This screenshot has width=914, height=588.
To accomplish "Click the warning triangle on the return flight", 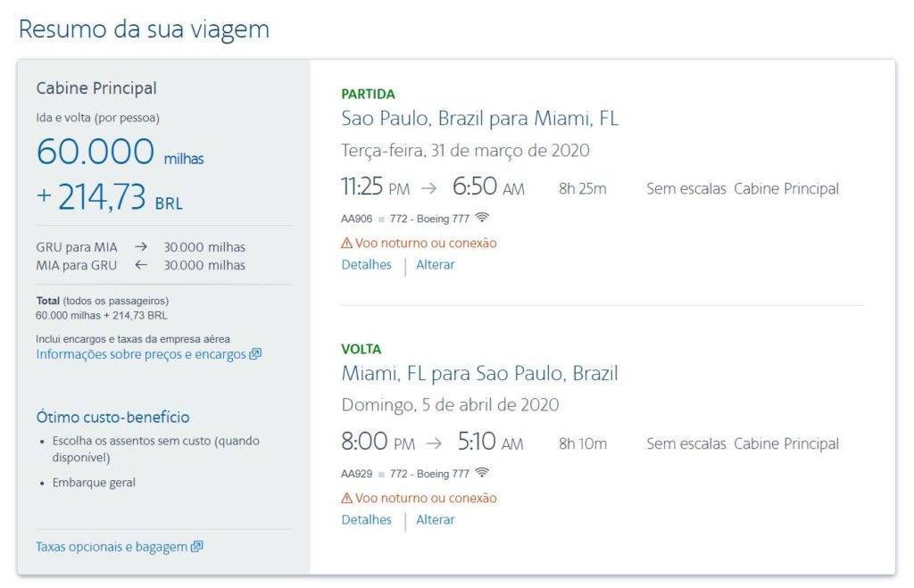I will (347, 498).
